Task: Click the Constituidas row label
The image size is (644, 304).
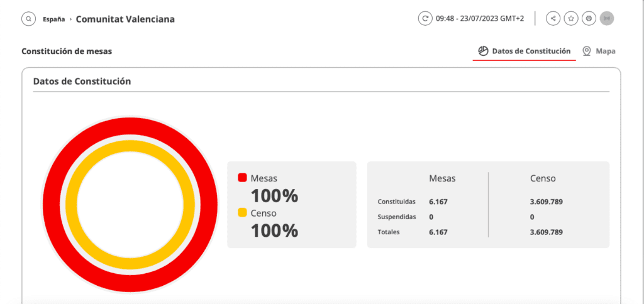Action: coord(396,202)
